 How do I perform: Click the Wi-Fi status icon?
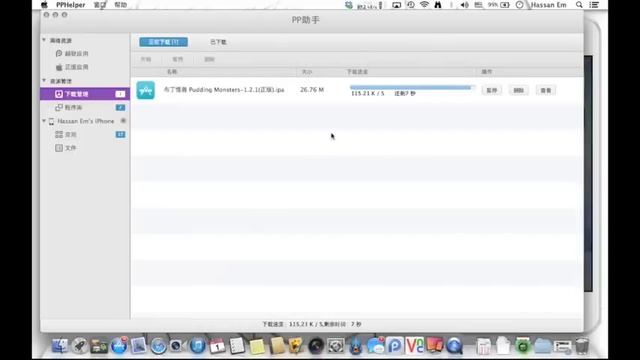coord(424,5)
